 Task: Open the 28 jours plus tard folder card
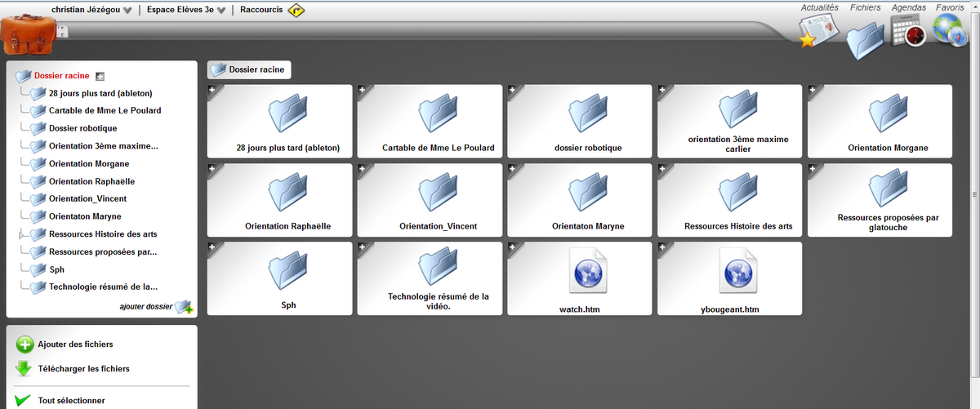[x=279, y=121]
